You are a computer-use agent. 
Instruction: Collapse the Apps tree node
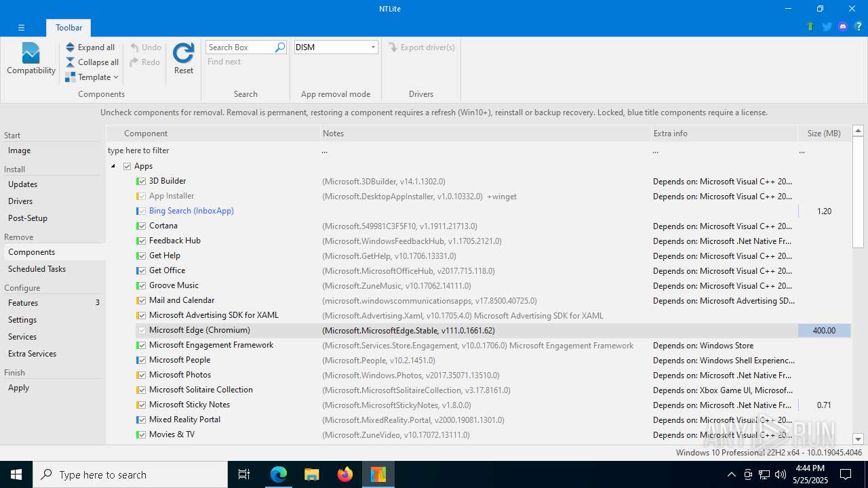[x=113, y=166]
